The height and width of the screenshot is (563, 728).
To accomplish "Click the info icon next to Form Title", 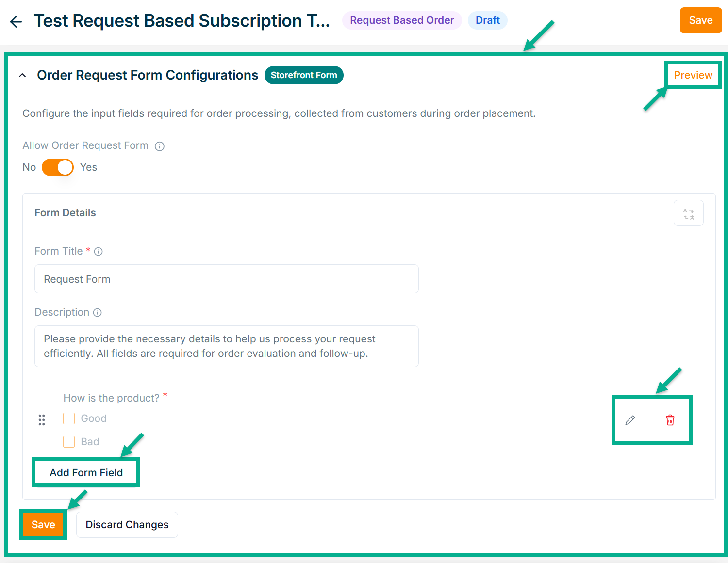I will (x=99, y=252).
